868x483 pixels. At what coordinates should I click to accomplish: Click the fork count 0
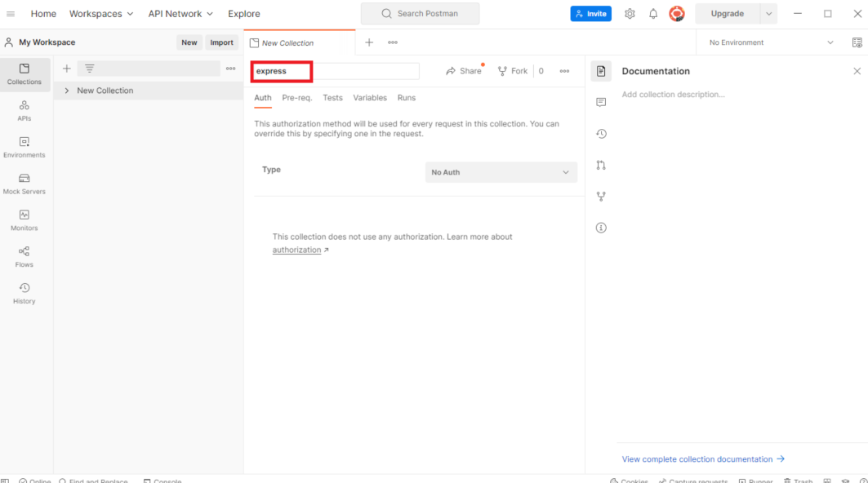(x=541, y=71)
